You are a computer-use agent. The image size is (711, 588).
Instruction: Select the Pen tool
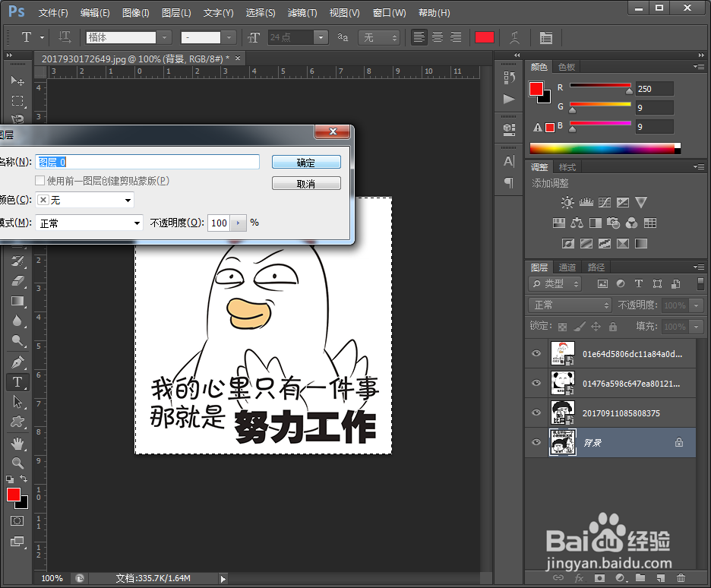[17, 362]
